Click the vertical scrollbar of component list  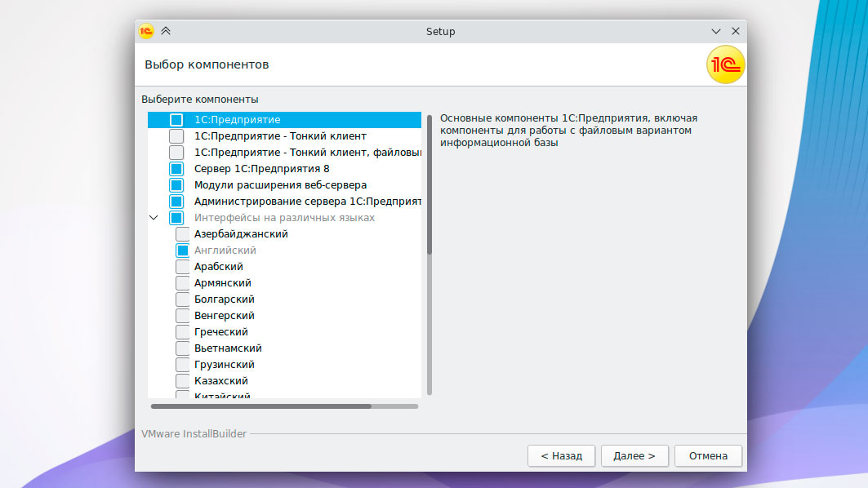(x=429, y=255)
